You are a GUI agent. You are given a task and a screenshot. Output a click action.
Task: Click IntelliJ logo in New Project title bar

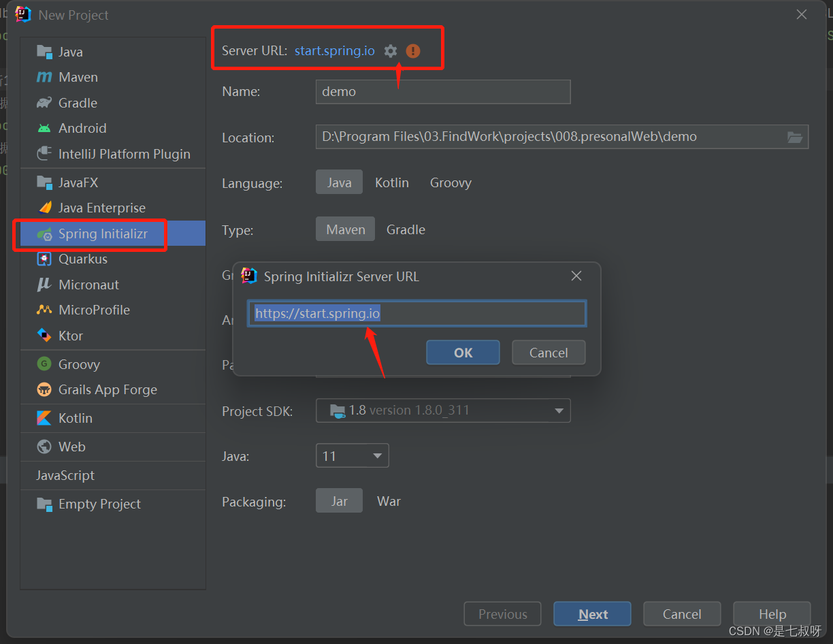(23, 14)
